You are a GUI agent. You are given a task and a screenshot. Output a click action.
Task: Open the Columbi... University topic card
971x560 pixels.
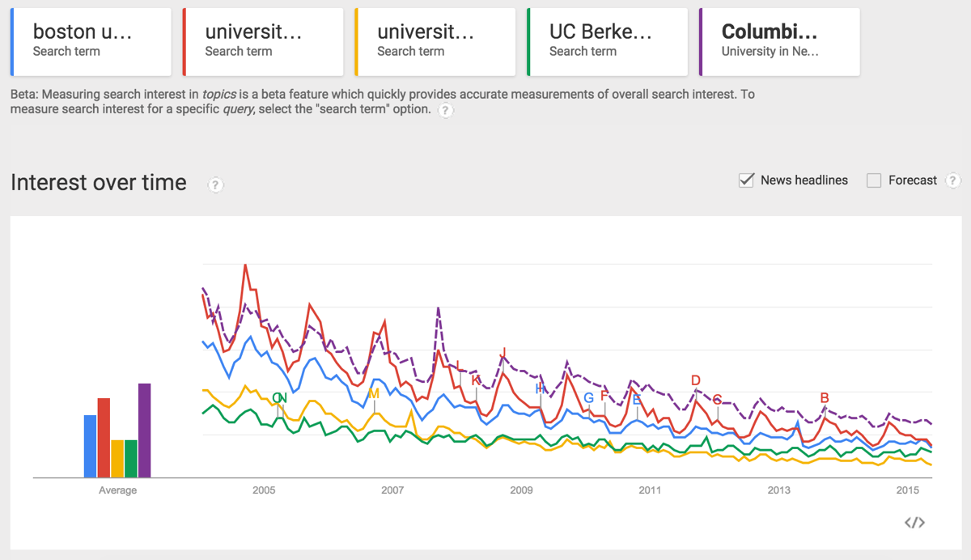click(x=779, y=42)
